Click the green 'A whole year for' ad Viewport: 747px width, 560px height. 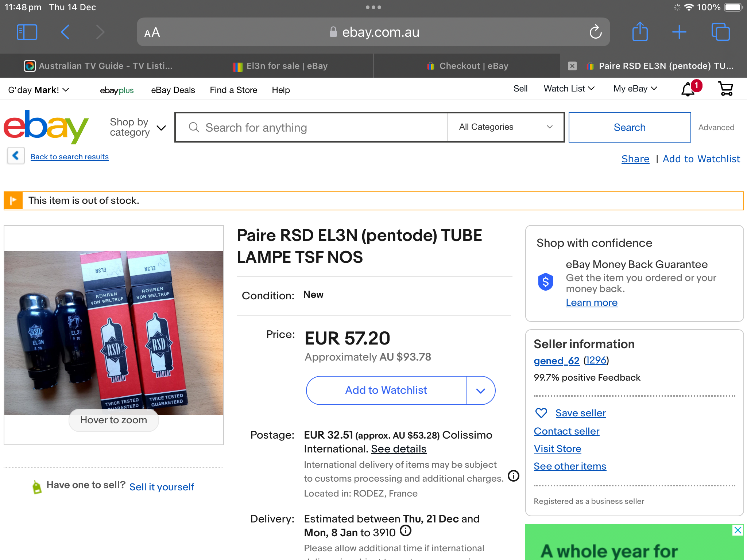[635, 542]
